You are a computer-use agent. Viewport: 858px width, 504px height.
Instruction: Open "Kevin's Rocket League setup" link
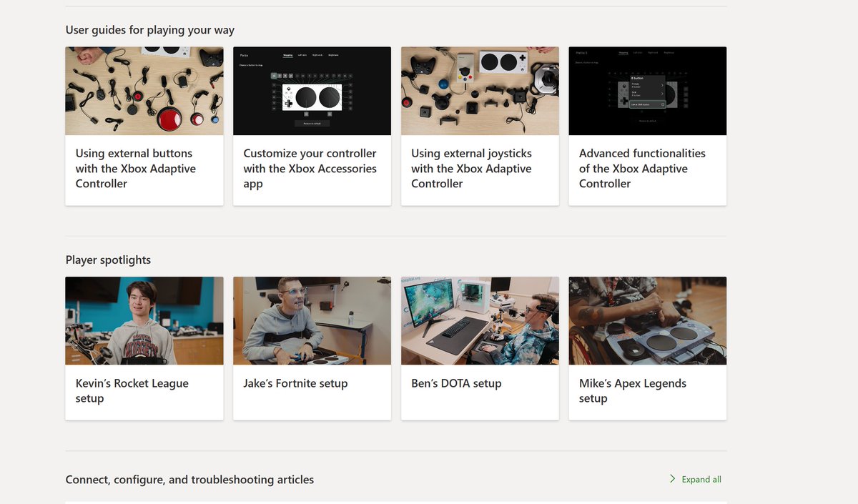[x=132, y=391]
